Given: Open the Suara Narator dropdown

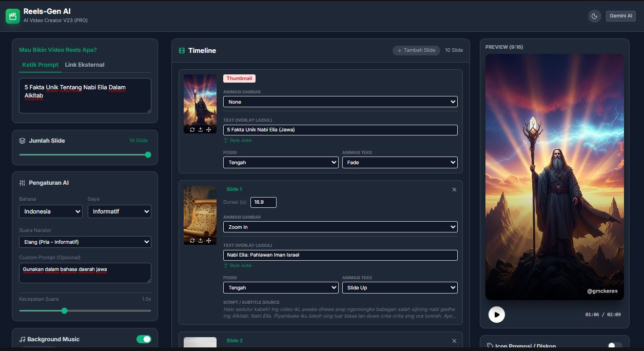Looking at the screenshot, I should 85,242.
